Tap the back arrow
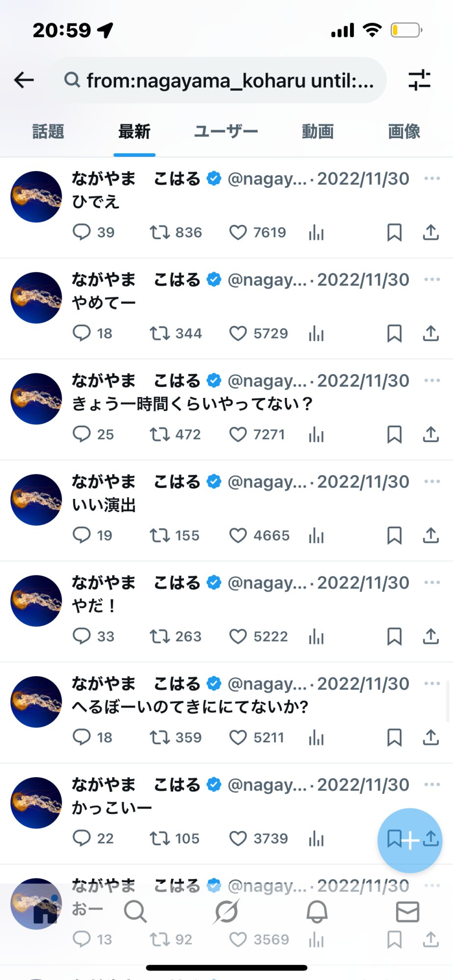Image resolution: width=453 pixels, height=980 pixels. tap(24, 79)
